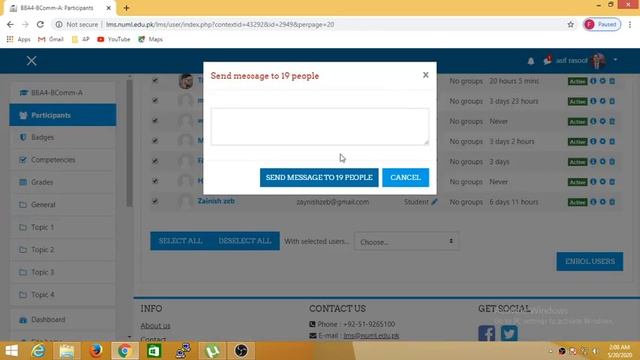Click Enrol Users button
640x360 pixels.
590,261
